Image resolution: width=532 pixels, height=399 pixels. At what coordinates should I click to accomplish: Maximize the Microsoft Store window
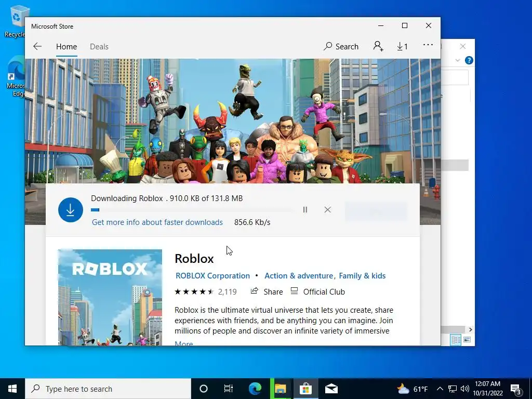click(404, 26)
